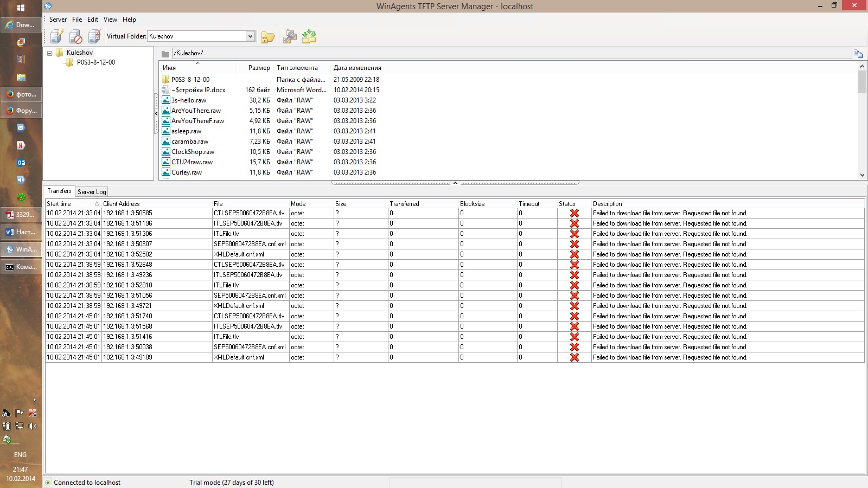Open the File menu

click(77, 20)
